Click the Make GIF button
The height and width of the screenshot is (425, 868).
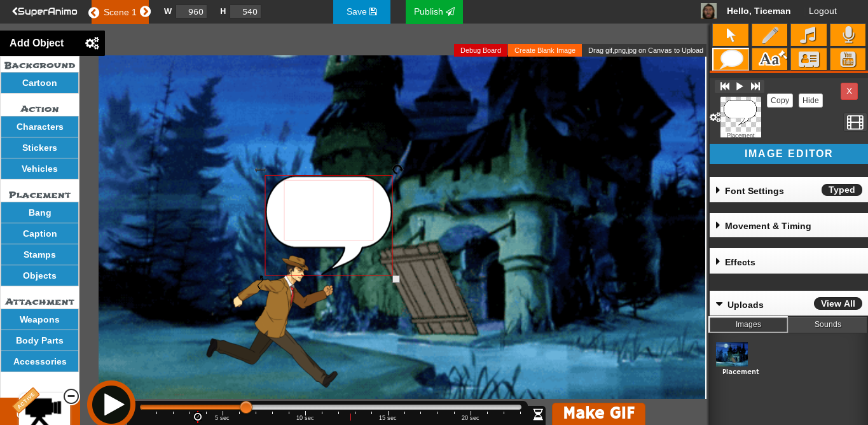click(x=598, y=413)
